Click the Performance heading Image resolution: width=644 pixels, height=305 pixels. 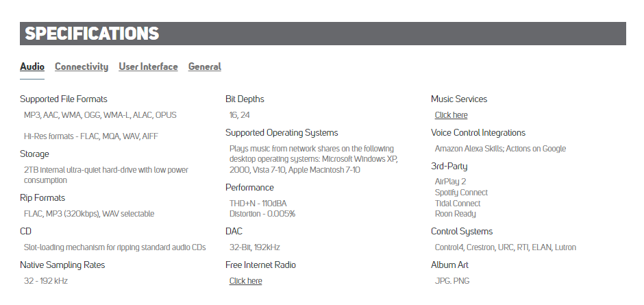249,188
